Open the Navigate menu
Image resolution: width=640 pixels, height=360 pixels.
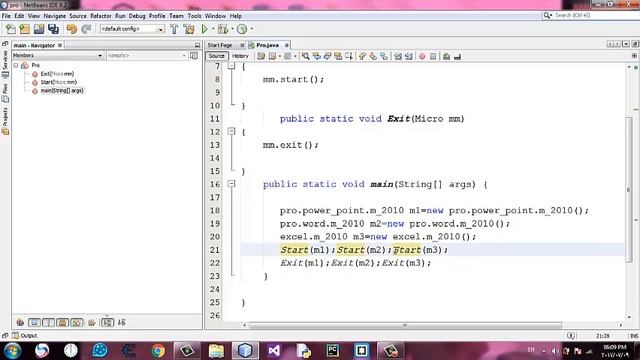tap(55, 16)
